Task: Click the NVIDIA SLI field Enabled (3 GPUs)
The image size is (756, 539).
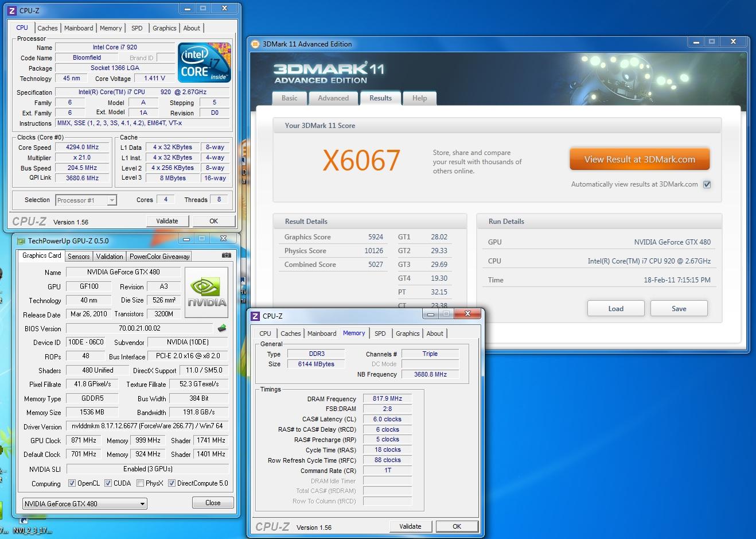Action: (x=147, y=469)
